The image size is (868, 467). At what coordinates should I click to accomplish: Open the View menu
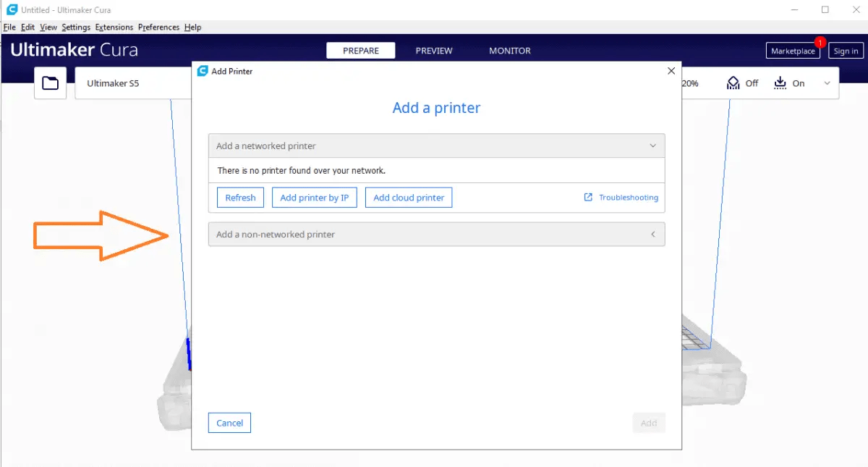(x=48, y=27)
